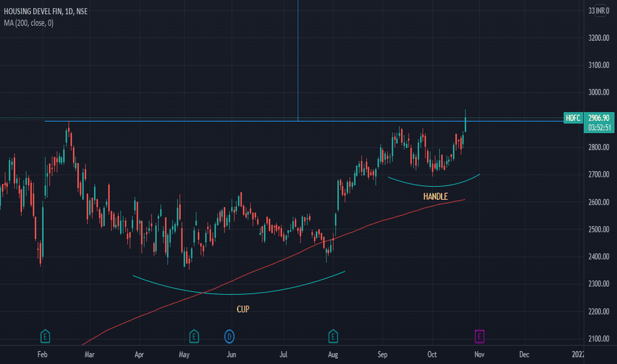Click the countdown timer 03:52:51
The image size is (617, 364).
tap(599, 128)
